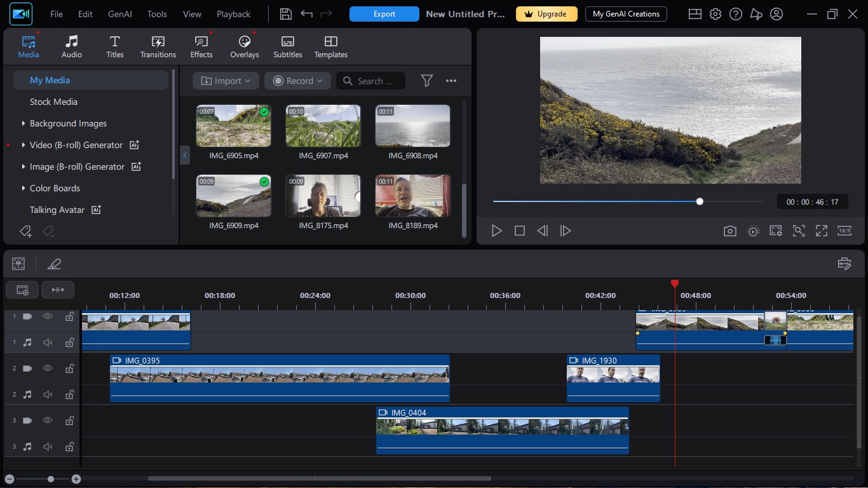868x488 pixels.
Task: Switch the preview to full screen
Action: click(x=822, y=231)
